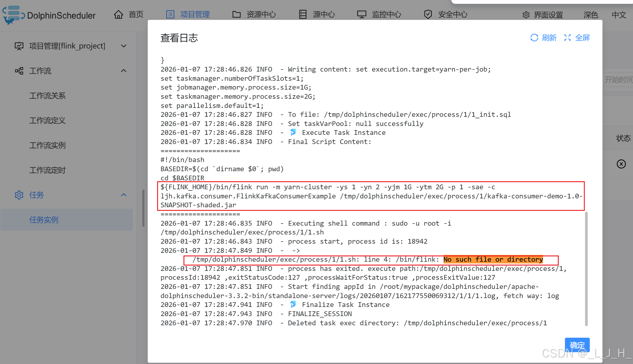Viewport: 633px width, 364px height.
Task: Click the circled X status icon
Action: pyautogui.click(x=621, y=164)
